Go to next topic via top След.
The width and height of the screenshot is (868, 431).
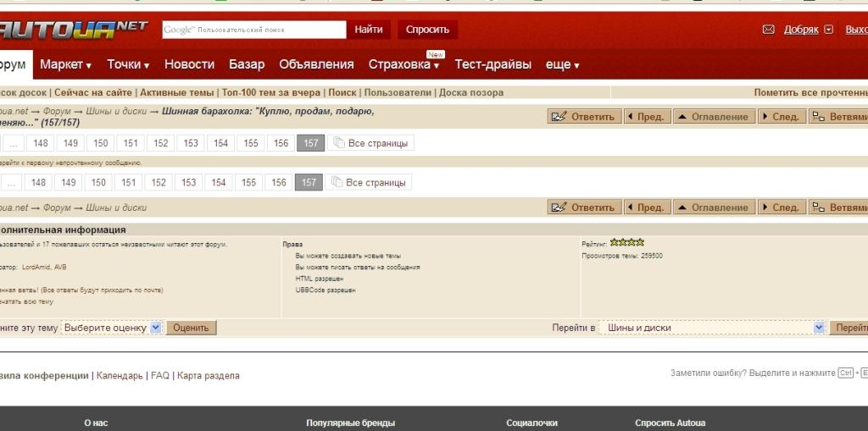click(781, 117)
